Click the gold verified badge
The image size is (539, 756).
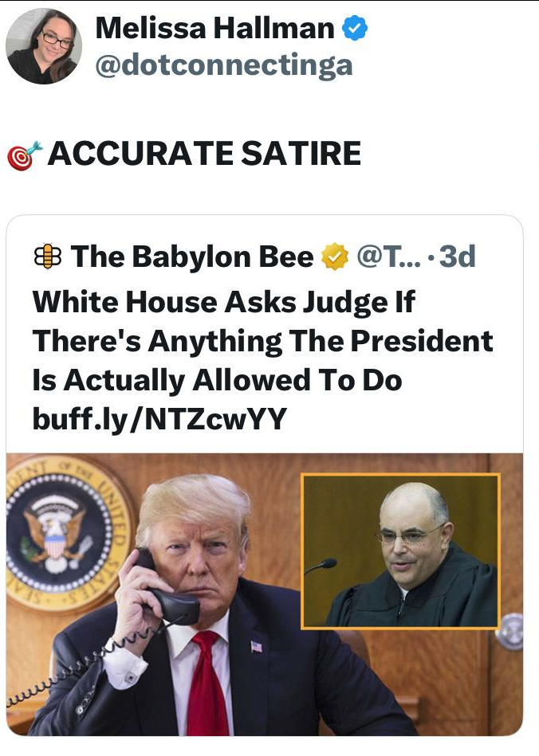point(336,257)
